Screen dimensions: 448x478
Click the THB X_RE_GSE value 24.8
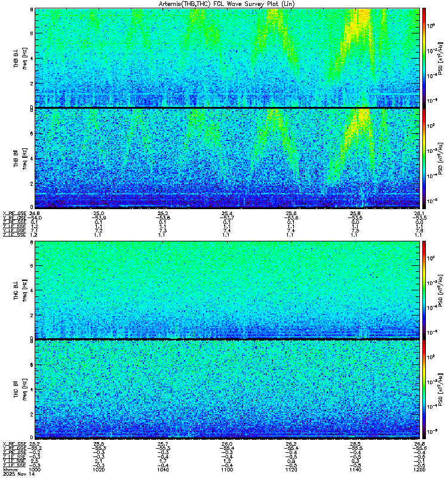click(35, 213)
